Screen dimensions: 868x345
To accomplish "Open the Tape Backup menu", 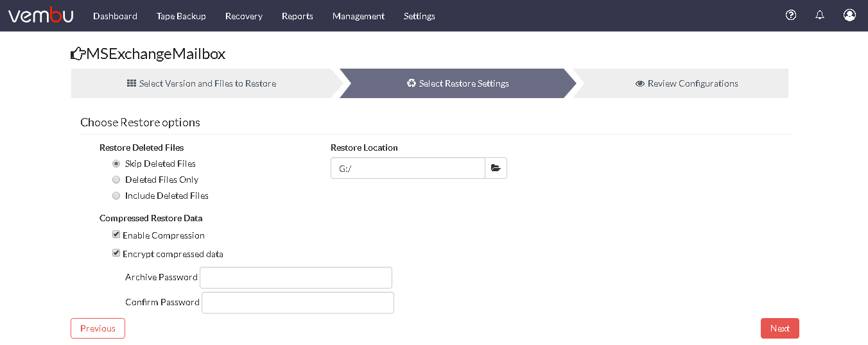I will (181, 16).
